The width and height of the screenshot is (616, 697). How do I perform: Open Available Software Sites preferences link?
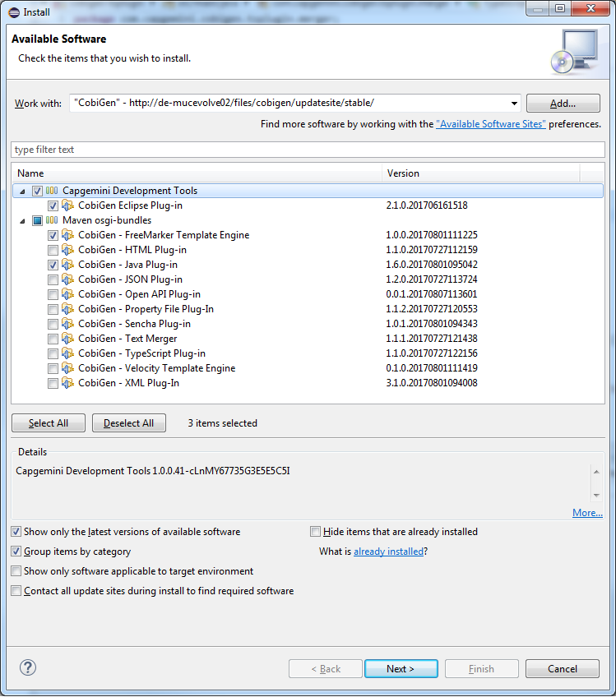pyautogui.click(x=490, y=124)
